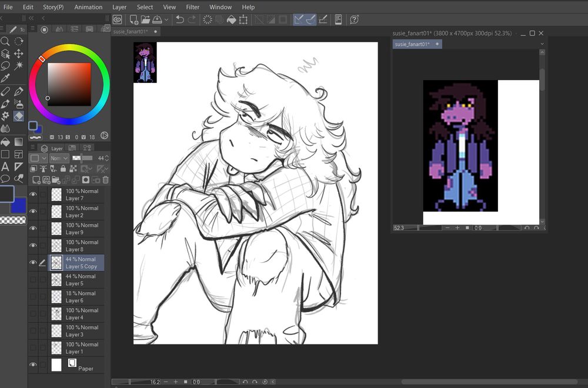588x388 pixels.
Task: Select the Gradient tool
Action: coord(19,142)
